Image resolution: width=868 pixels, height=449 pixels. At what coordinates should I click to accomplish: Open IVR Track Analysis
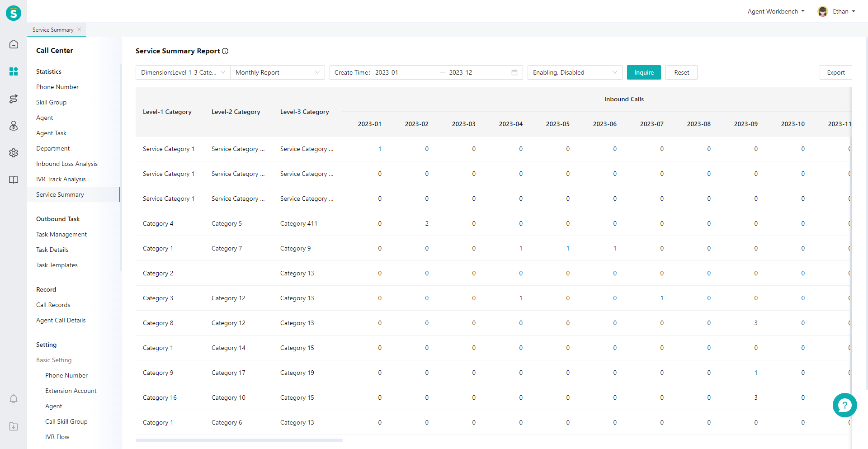coord(61,179)
